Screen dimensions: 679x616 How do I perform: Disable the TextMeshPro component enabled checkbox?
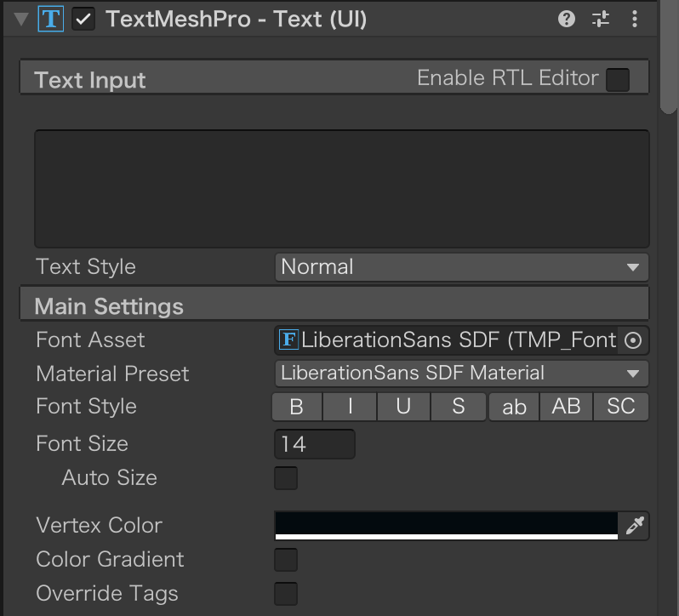click(x=83, y=19)
